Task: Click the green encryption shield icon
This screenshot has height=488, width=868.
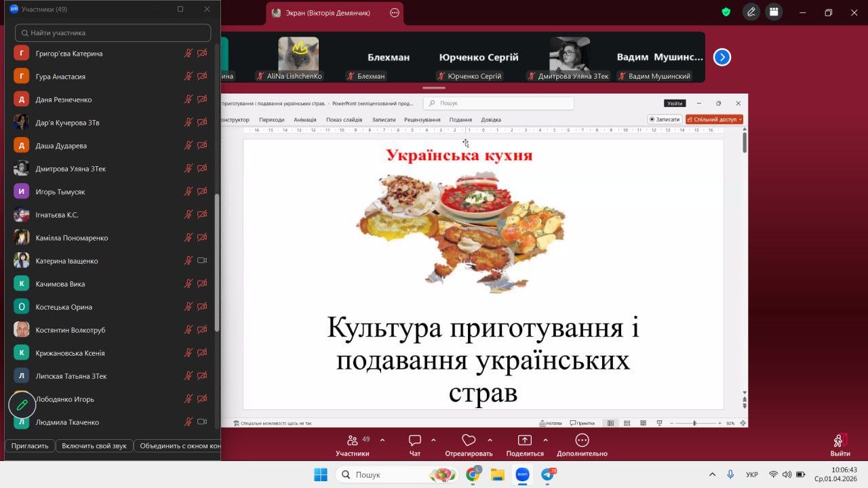Action: pos(726,12)
